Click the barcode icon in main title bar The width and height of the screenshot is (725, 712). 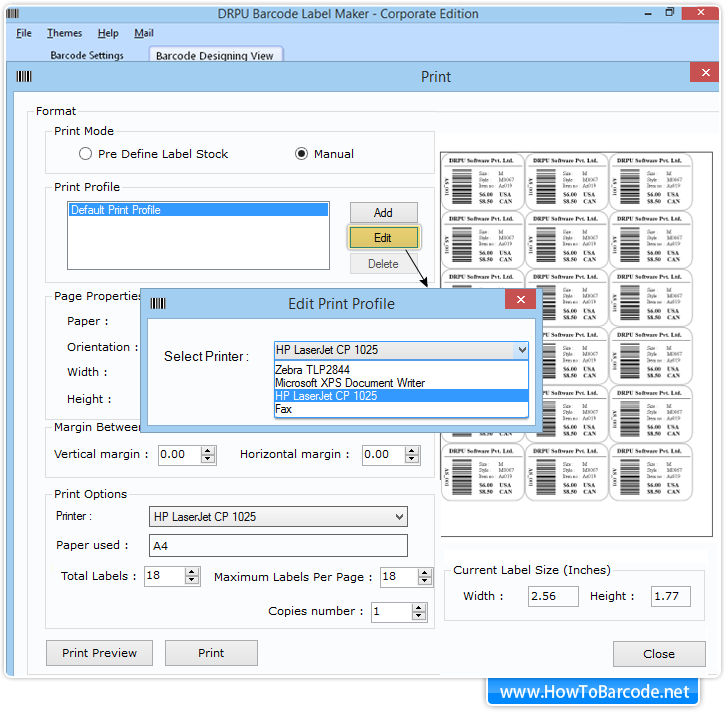tap(12, 13)
